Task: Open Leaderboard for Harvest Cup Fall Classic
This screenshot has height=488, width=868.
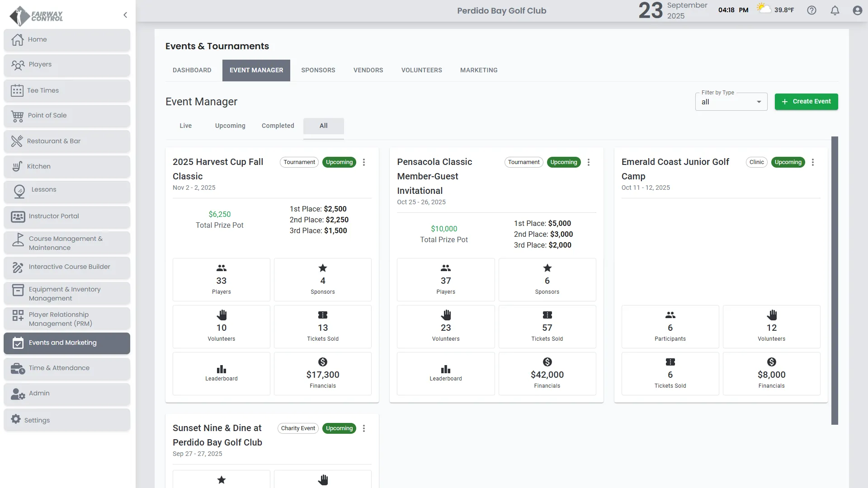Action: pos(221,373)
